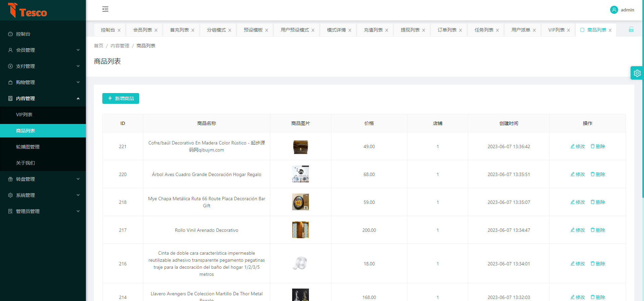Click the refresh icon on 商品列表 tab
Screen dimensions: 644x301
pyautogui.click(x=582, y=30)
